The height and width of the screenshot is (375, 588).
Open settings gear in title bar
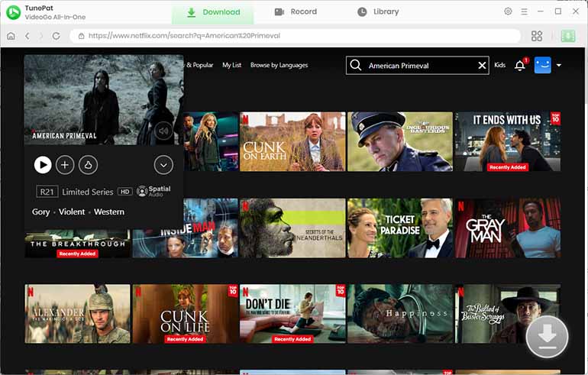pos(509,11)
